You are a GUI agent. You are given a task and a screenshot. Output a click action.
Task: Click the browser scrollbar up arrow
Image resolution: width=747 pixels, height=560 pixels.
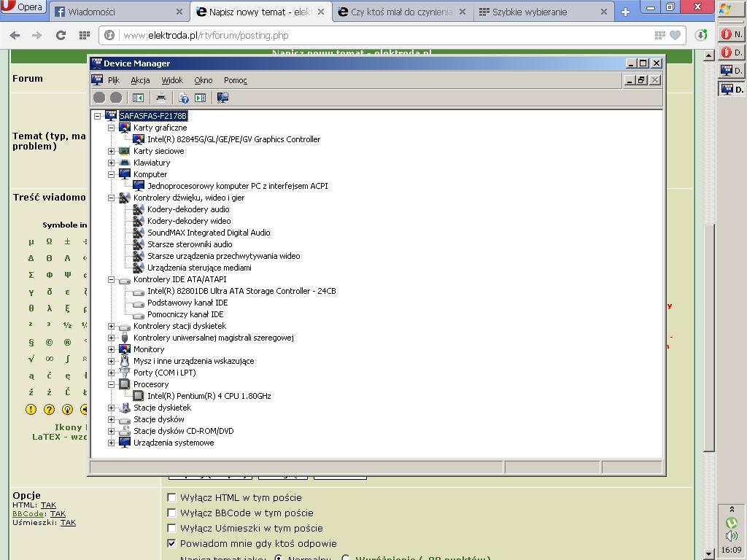709,55
